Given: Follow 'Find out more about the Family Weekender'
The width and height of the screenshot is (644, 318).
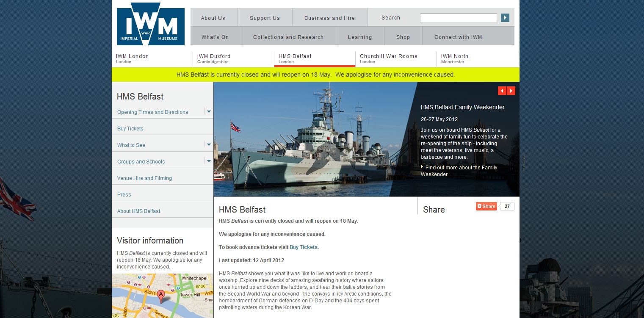Looking at the screenshot, I should click(x=459, y=171).
